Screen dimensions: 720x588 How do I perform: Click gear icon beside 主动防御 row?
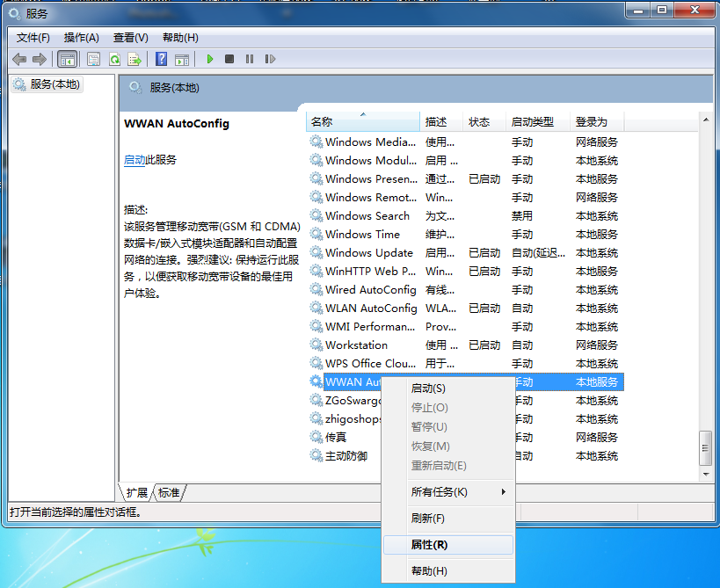point(316,455)
